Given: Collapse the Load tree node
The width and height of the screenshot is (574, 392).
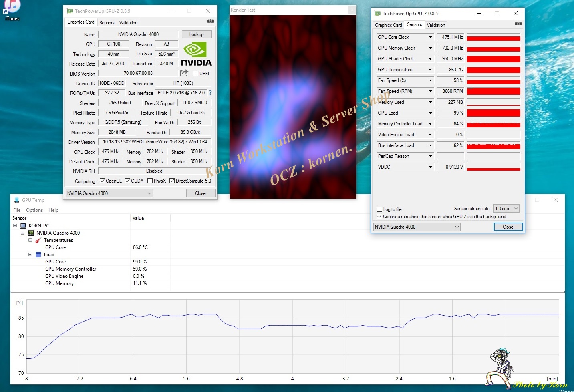Looking at the screenshot, I should (30, 255).
